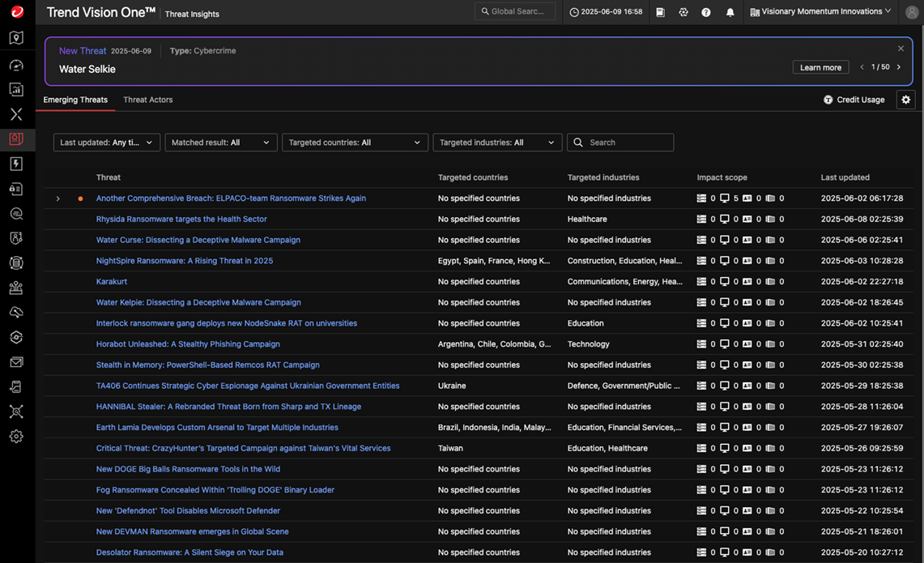Screen dimensions: 924x563
Task: Open the user account avatar
Action: click(x=911, y=12)
